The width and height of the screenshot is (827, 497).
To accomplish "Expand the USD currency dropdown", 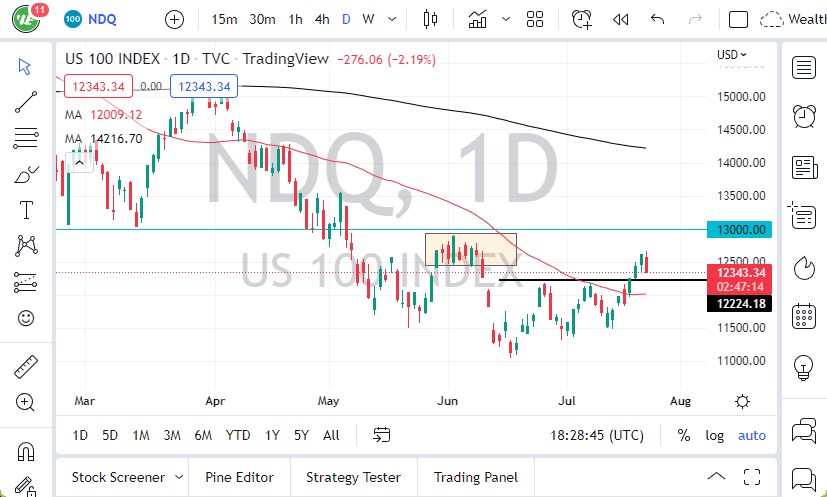I will [x=732, y=54].
